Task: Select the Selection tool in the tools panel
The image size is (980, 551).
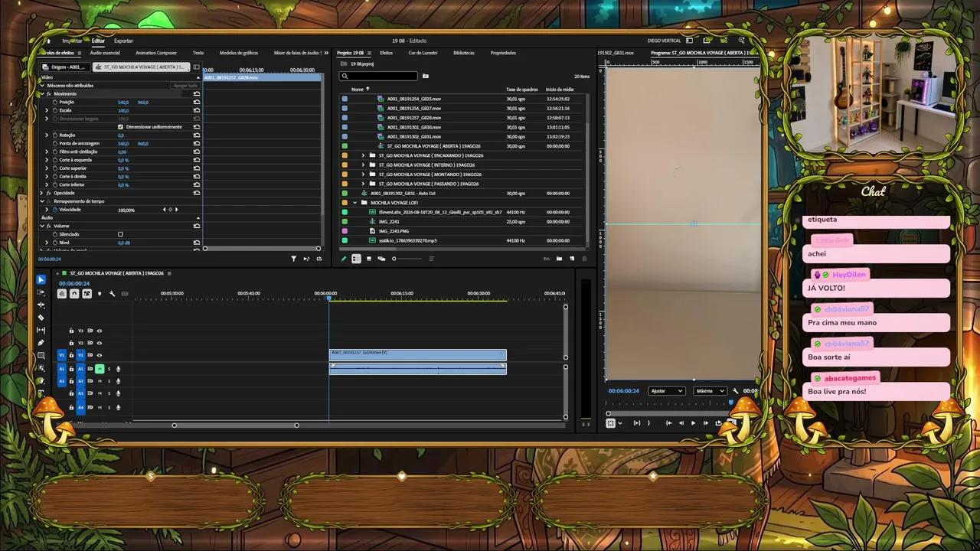Action: pos(41,280)
